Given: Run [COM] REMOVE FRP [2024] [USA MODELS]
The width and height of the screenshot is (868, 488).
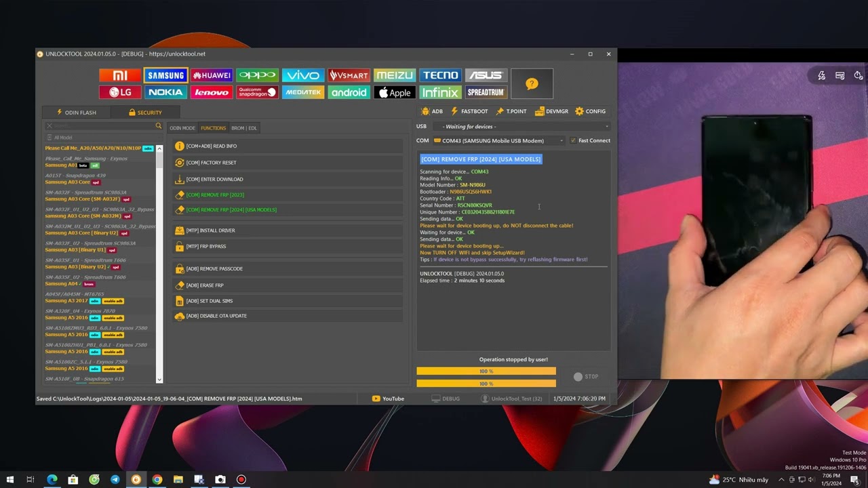Looking at the screenshot, I should pos(289,210).
